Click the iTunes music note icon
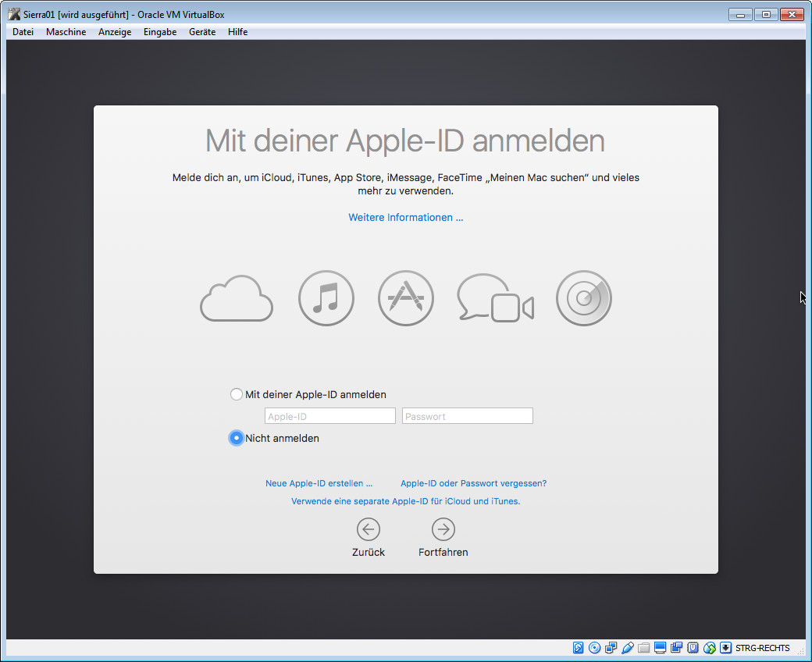The height and width of the screenshot is (662, 812). pyautogui.click(x=326, y=298)
